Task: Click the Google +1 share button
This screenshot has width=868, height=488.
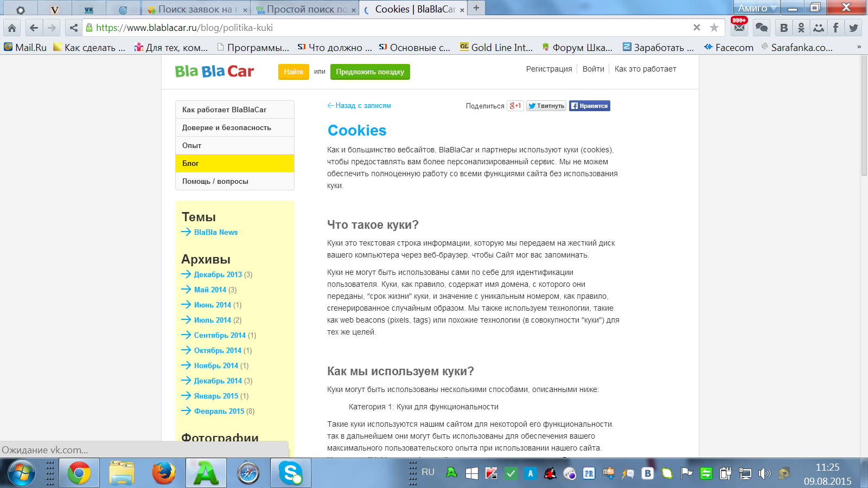Action: (515, 106)
